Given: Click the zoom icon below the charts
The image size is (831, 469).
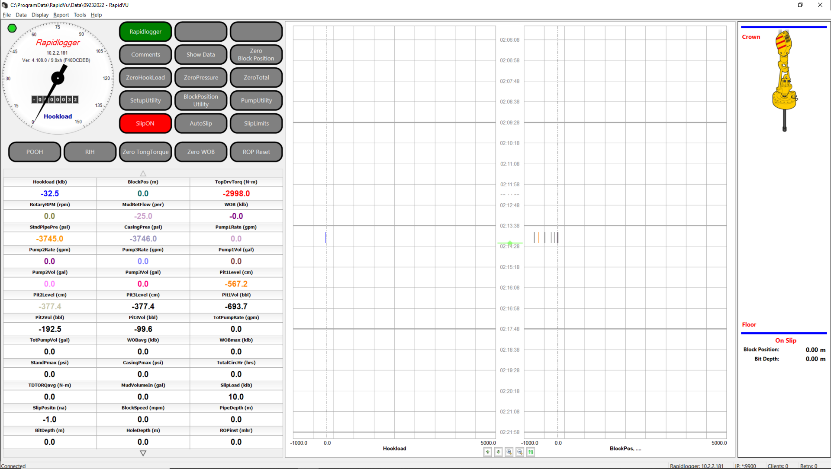Looking at the screenshot, I should click(x=507, y=452).
